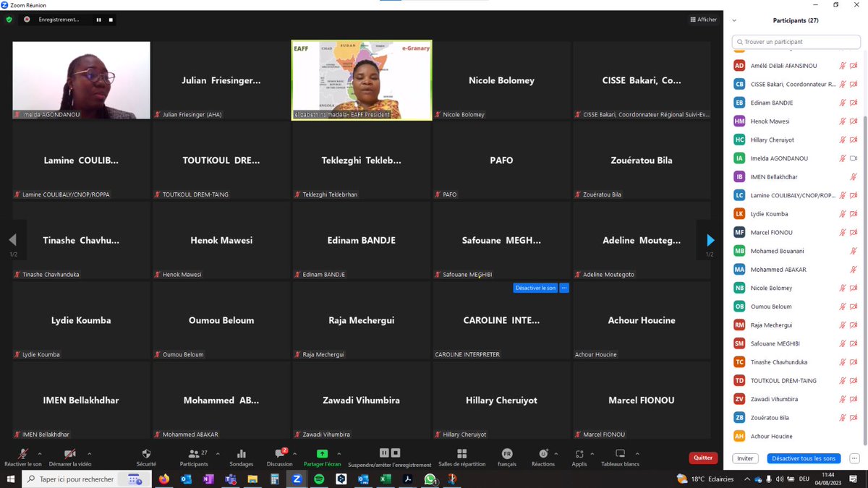Screen dimensions: 868x488
Task: Toggle mute icon for Raja Mechergui
Action: [x=843, y=325]
